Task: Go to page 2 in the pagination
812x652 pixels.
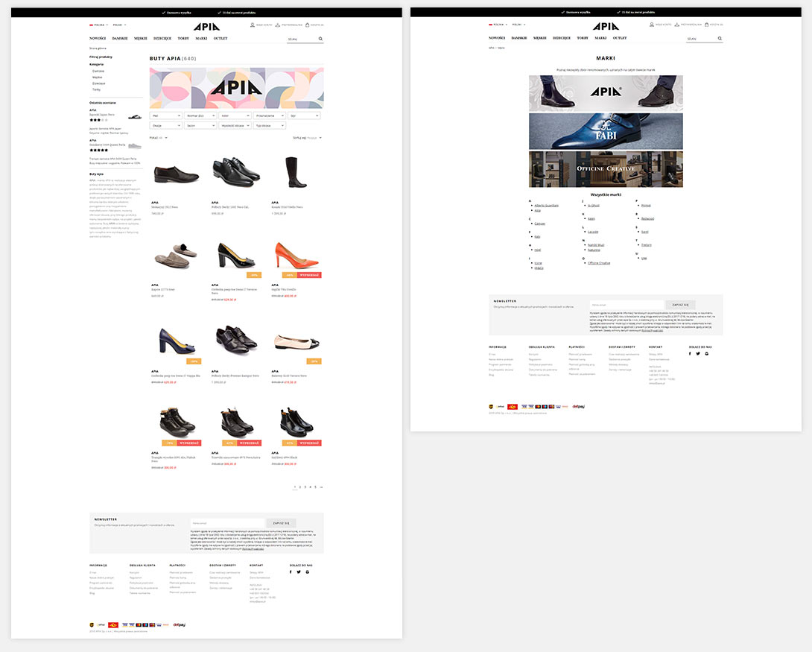Action: 299,487
